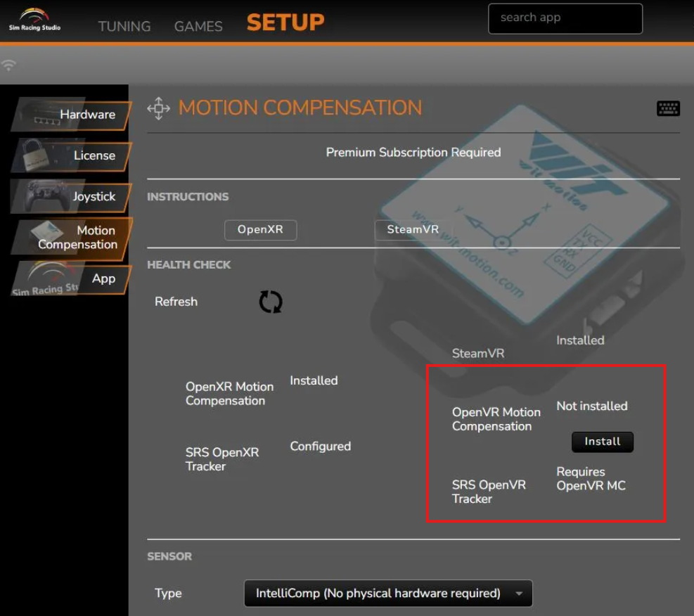
Task: Select the SETUP tab
Action: 285,23
